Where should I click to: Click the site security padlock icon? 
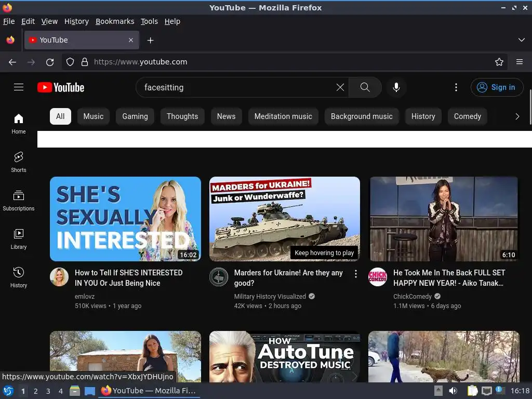pos(85,62)
